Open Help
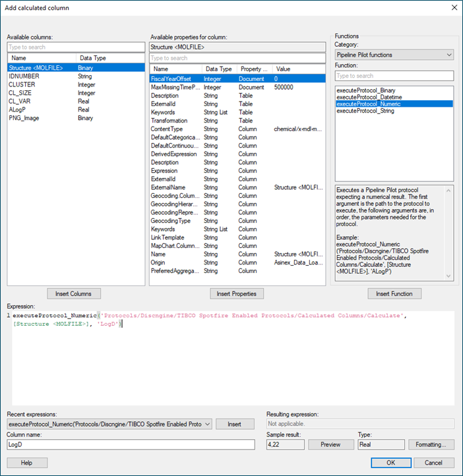463x476 pixels. 27,463
